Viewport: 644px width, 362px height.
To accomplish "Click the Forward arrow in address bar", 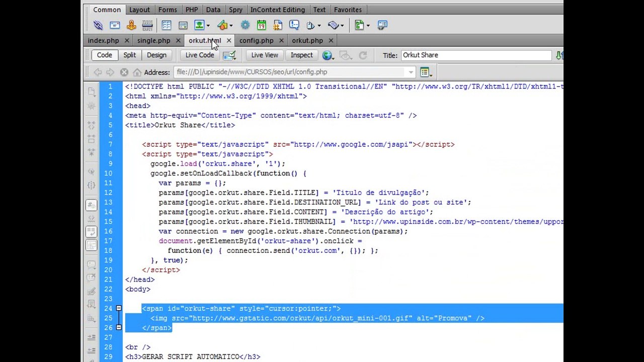I will coord(111,72).
